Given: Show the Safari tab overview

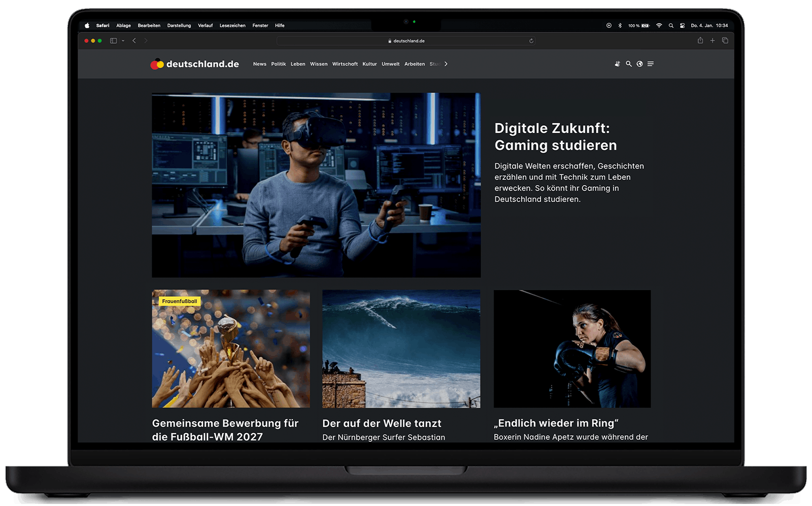Looking at the screenshot, I should (x=725, y=41).
